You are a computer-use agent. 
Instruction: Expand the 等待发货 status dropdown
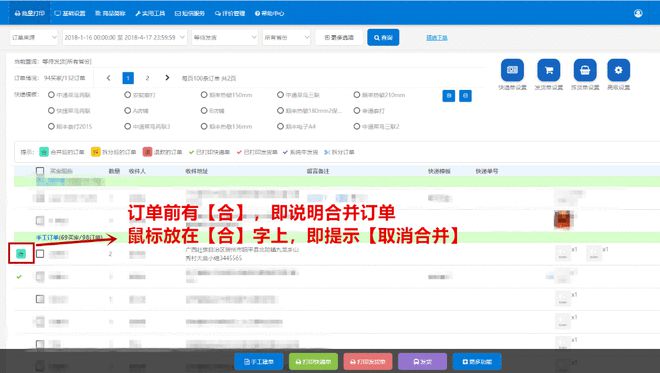[x=224, y=37]
